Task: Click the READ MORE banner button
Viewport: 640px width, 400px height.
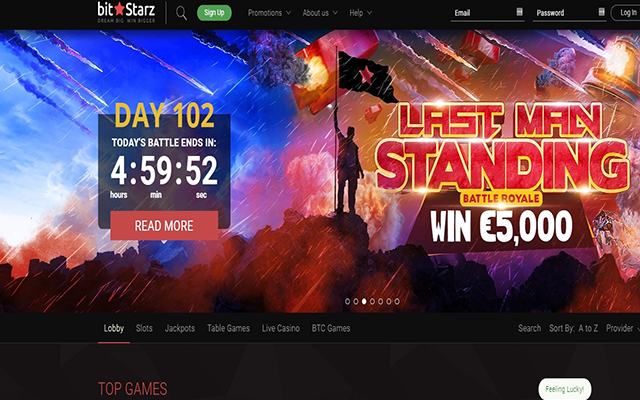Action: (164, 226)
